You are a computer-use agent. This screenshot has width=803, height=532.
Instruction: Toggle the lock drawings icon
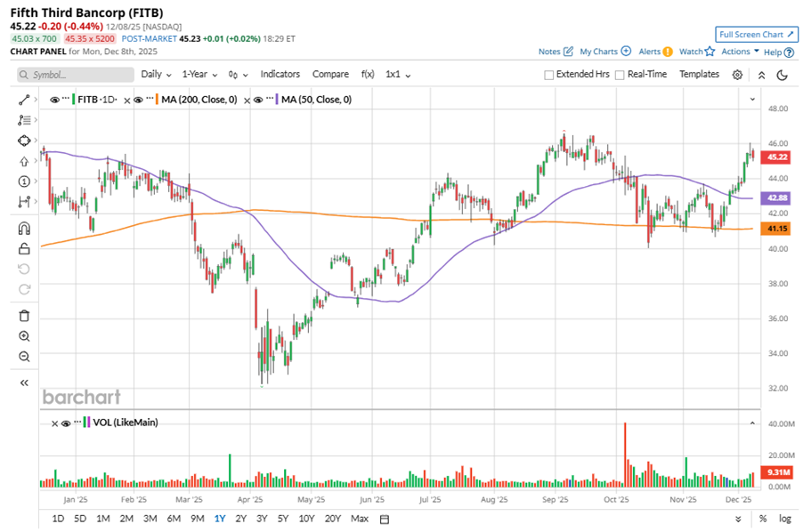(x=24, y=248)
